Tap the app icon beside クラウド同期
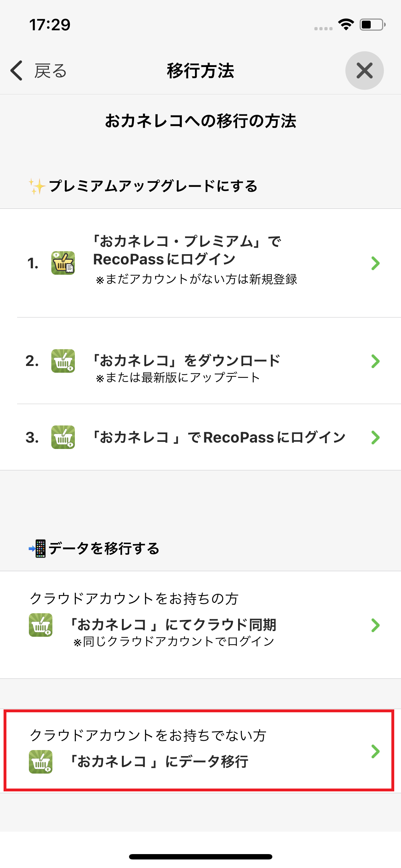401x868 pixels. (41, 625)
